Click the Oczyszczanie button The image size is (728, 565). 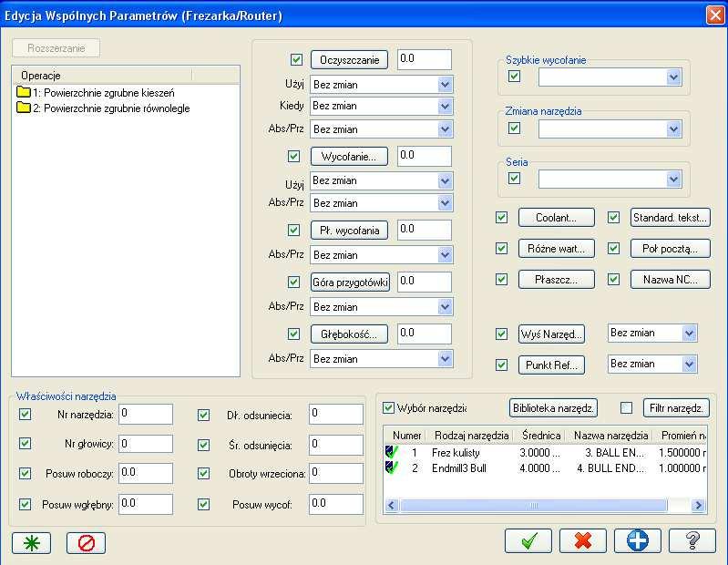click(349, 59)
